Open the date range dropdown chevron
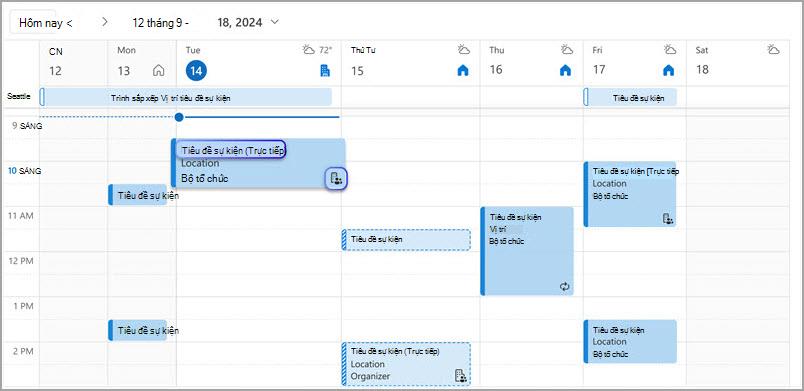 pyautogui.click(x=275, y=22)
